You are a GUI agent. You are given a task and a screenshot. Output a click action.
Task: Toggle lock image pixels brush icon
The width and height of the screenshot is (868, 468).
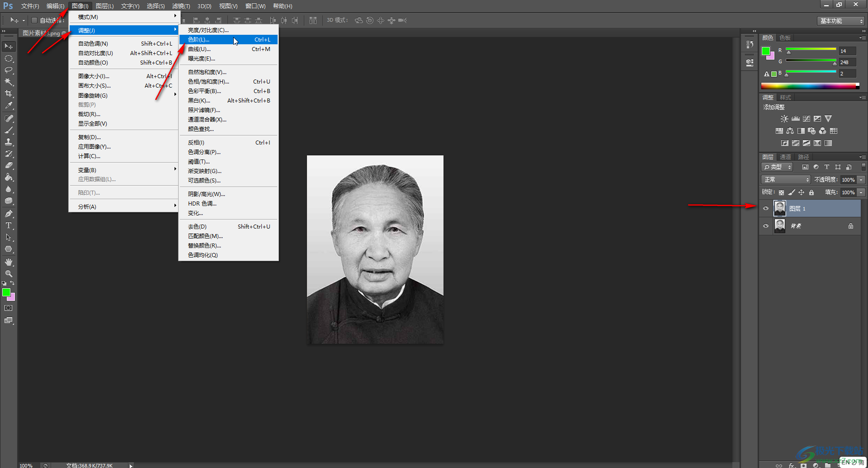791,192
